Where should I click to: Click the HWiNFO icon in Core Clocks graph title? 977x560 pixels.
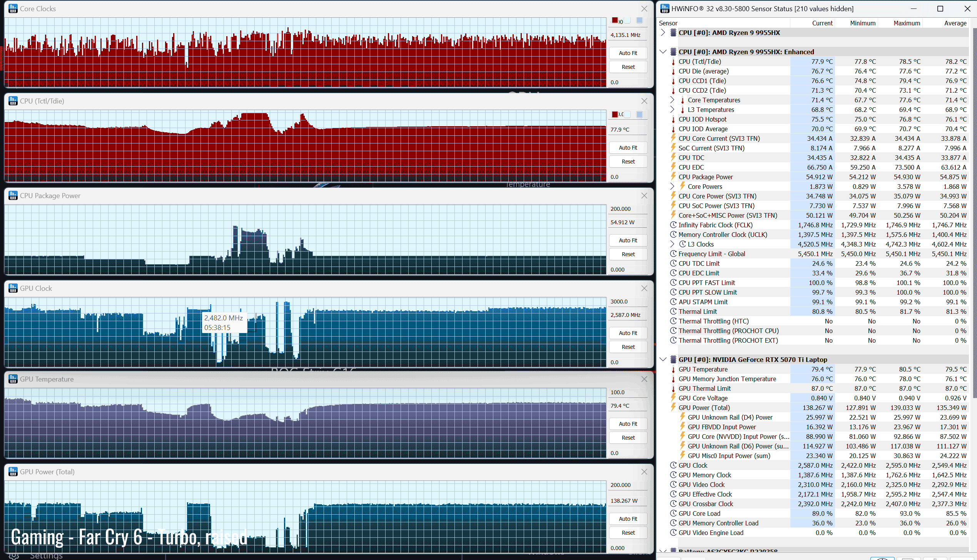point(13,8)
